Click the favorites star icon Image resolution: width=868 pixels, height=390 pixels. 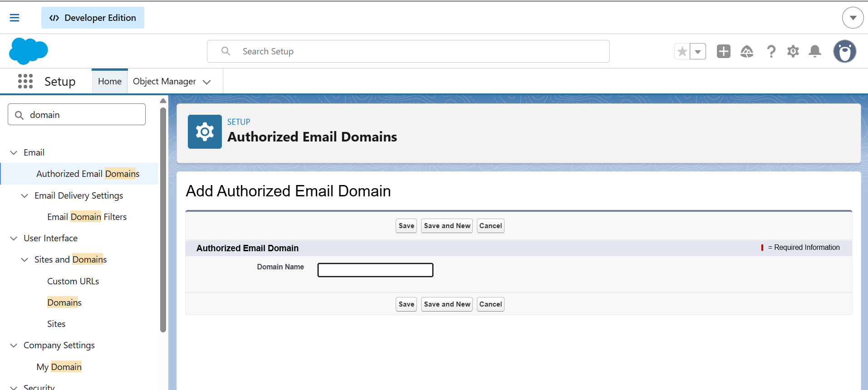(x=682, y=52)
